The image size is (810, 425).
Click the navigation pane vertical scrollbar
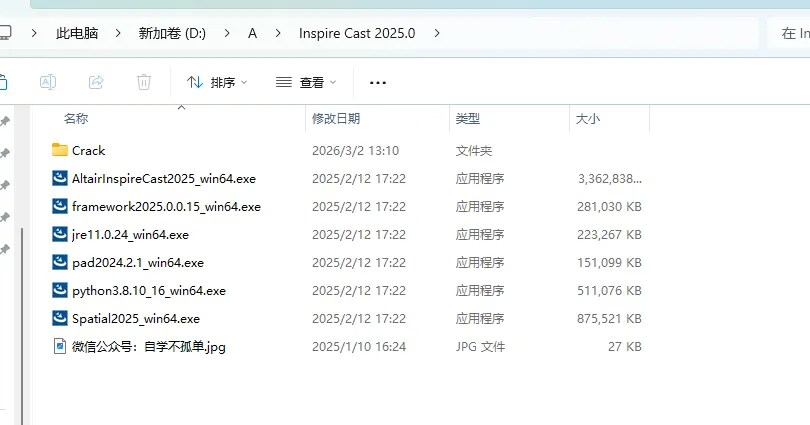pyautogui.click(x=22, y=325)
